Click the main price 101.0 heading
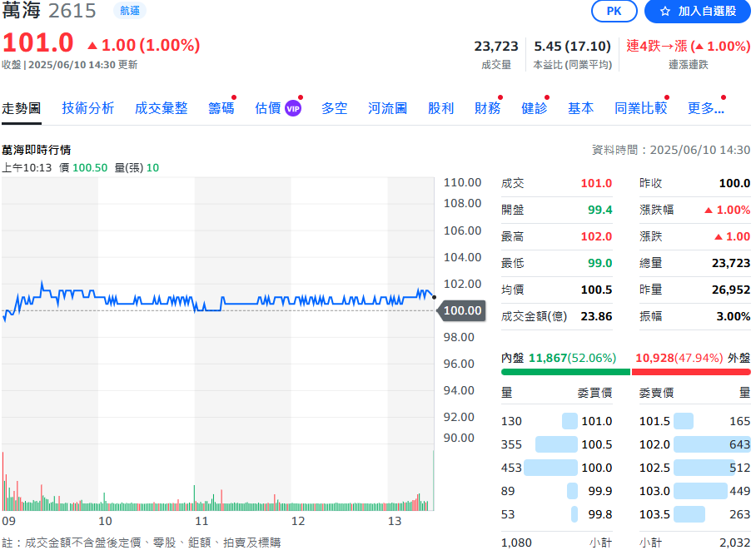 coord(38,42)
